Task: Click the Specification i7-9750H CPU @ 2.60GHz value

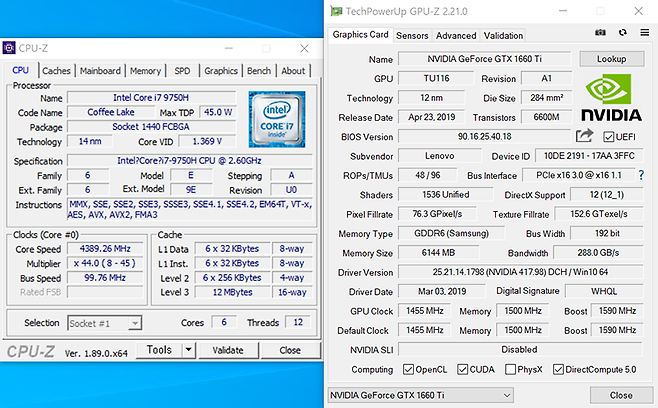Action: pyautogui.click(x=190, y=160)
